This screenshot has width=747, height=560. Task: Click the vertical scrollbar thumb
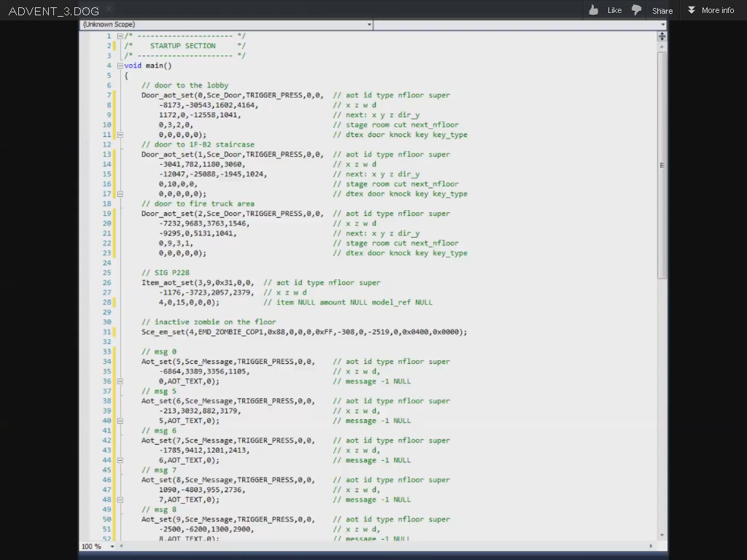662,164
